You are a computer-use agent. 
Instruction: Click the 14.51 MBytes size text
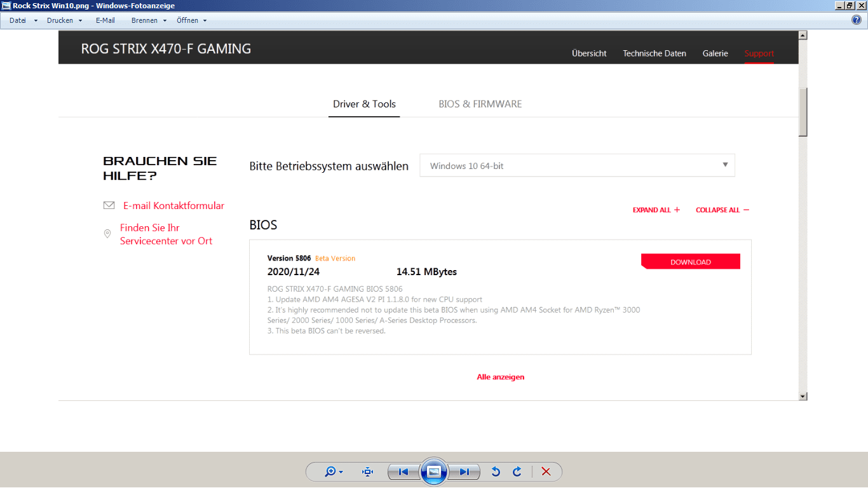tap(426, 272)
